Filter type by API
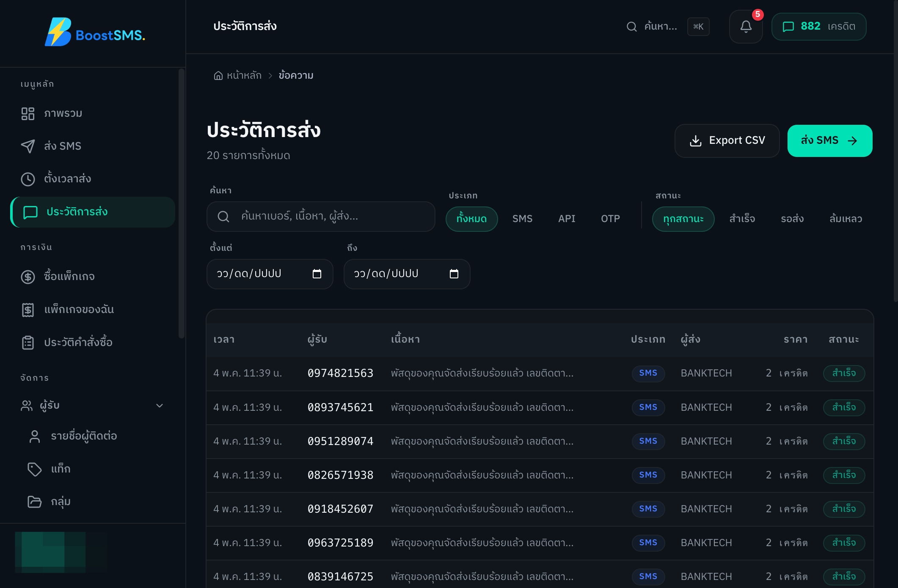This screenshot has width=898, height=588. 567,219
